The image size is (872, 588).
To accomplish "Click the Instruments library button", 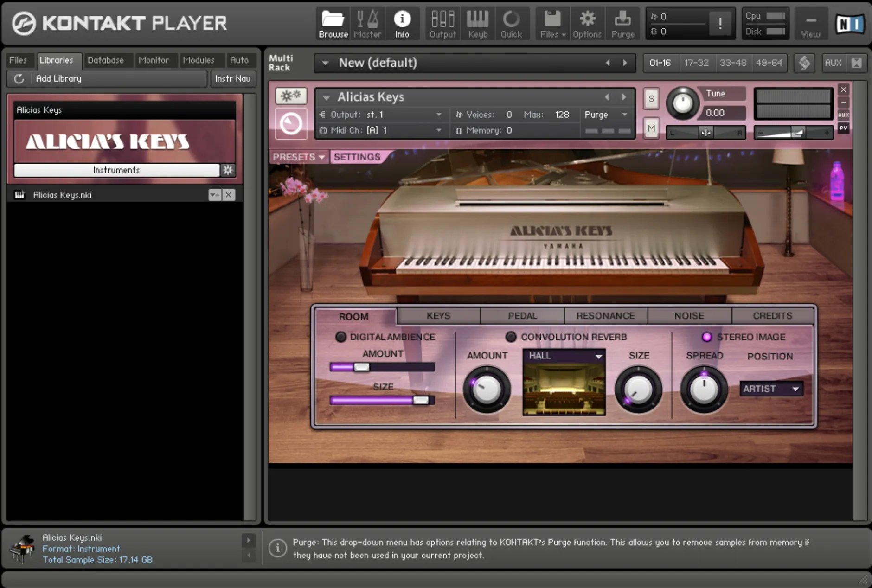I will click(116, 170).
